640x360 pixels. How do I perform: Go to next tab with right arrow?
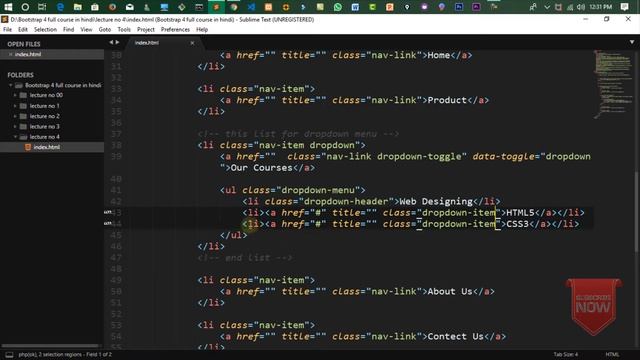118,42
